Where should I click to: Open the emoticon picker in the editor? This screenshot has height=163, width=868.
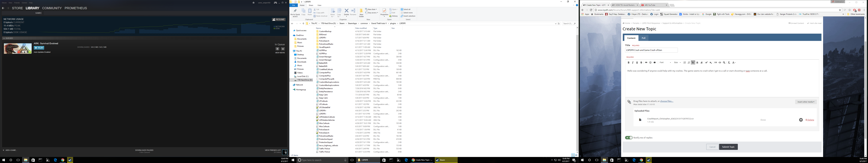pos(650,62)
